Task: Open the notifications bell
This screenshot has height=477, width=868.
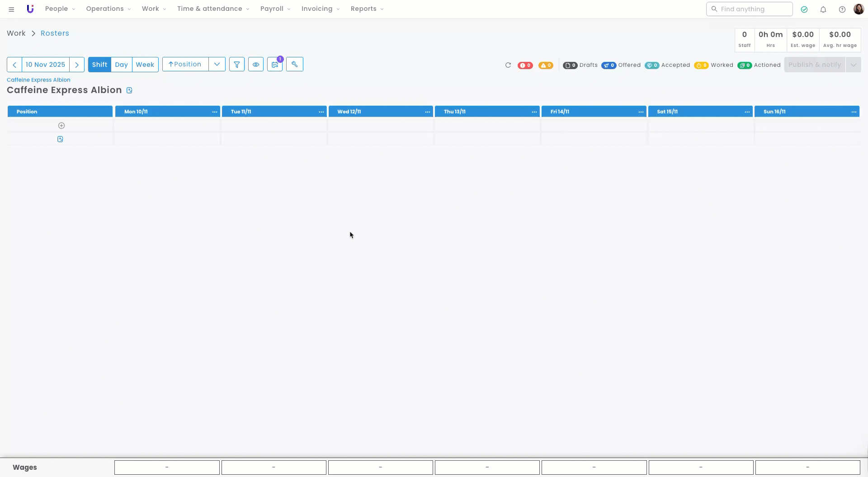Action: point(823,9)
